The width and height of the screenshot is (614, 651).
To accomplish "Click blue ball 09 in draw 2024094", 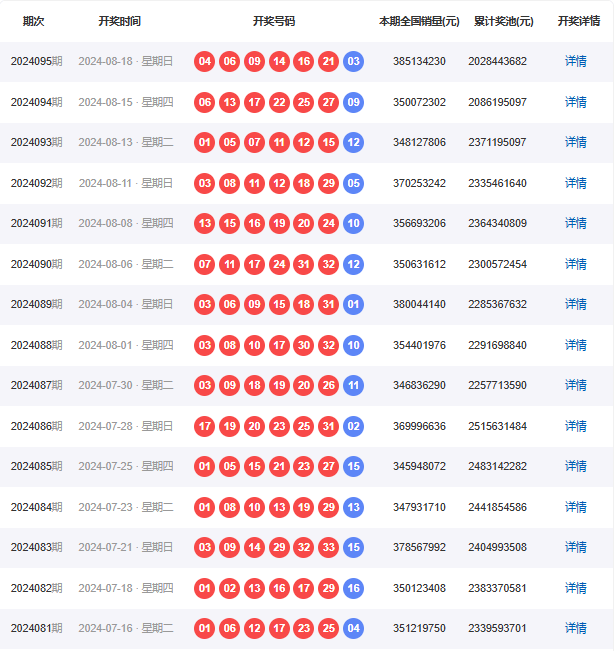I will coord(353,102).
